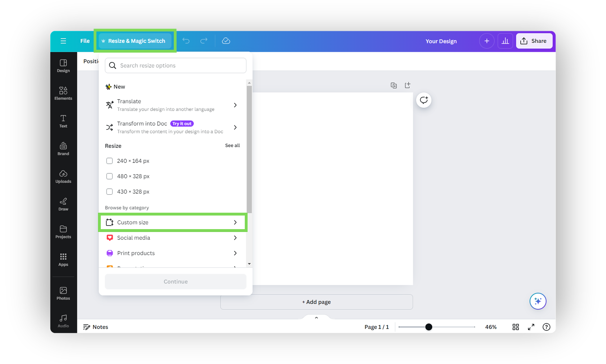Viewport: 606px width, 364px height.
Task: Expand the Print products category
Action: pyautogui.click(x=173, y=253)
